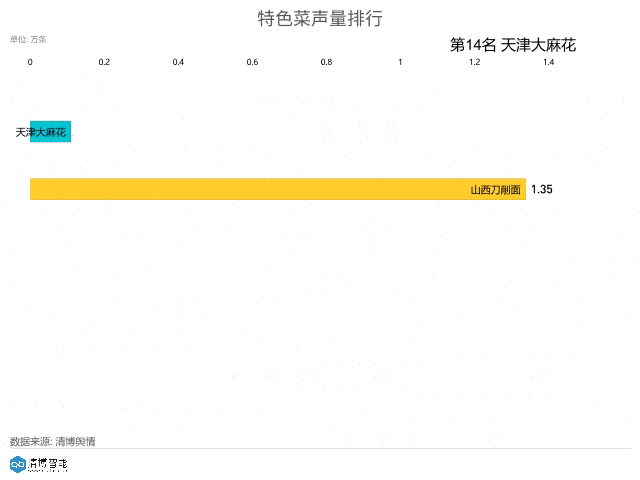This screenshot has width=640, height=480.
Task: Click the 1.35 value label
Action: pos(542,189)
